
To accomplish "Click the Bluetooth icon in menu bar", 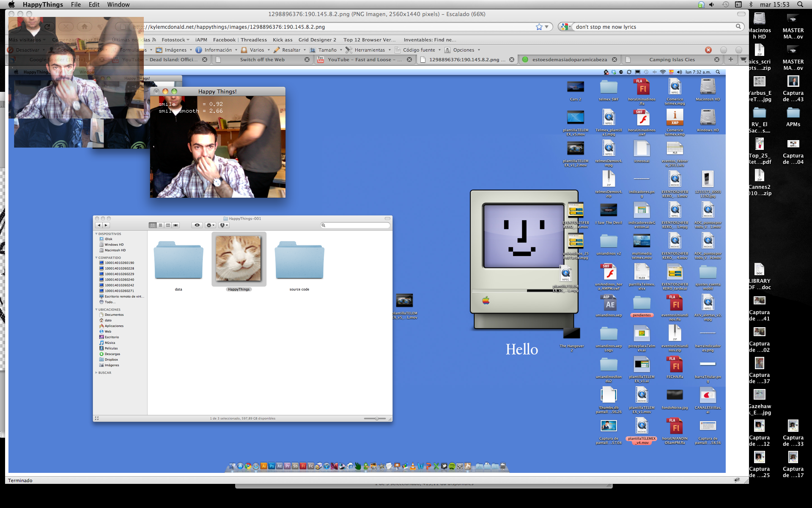I will 751,5.
